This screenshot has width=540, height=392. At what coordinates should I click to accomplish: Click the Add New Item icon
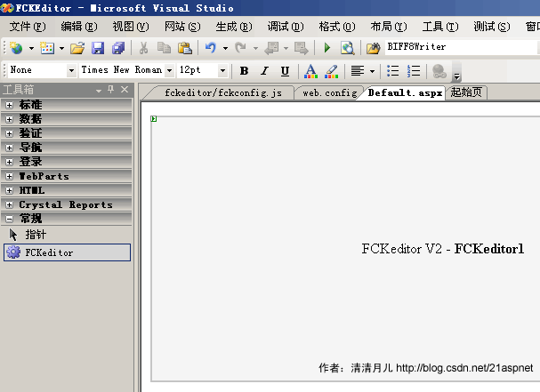(47, 48)
